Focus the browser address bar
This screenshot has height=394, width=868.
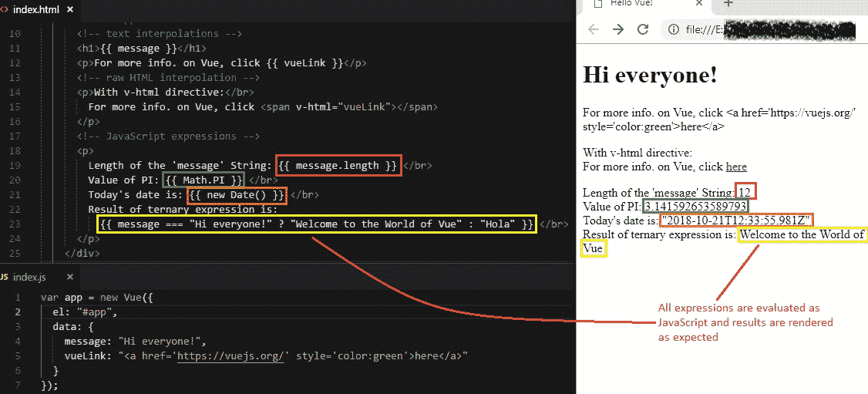pos(764,30)
